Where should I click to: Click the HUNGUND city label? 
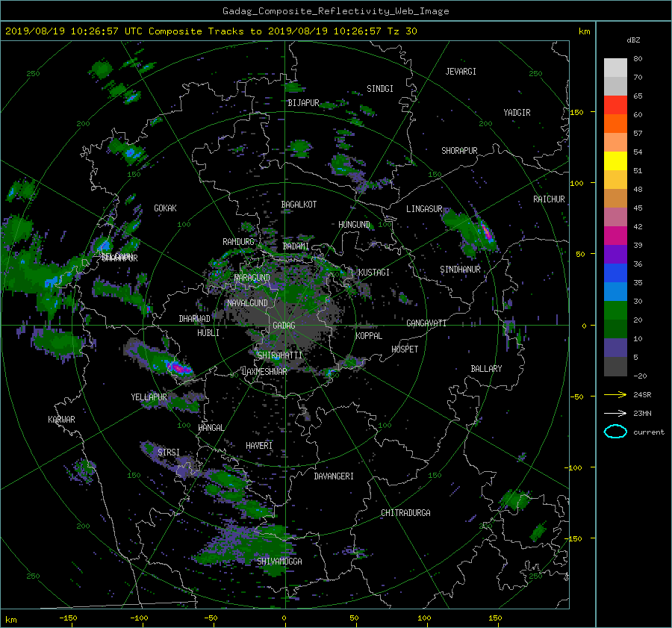click(354, 225)
